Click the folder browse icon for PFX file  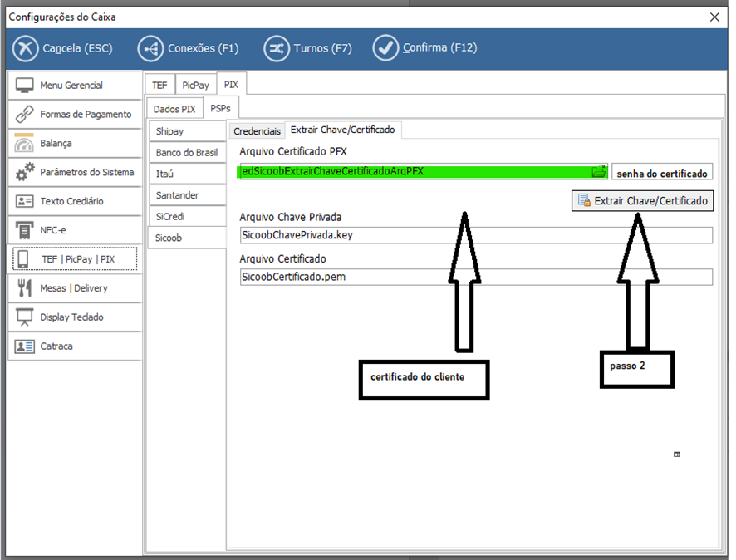[599, 172]
